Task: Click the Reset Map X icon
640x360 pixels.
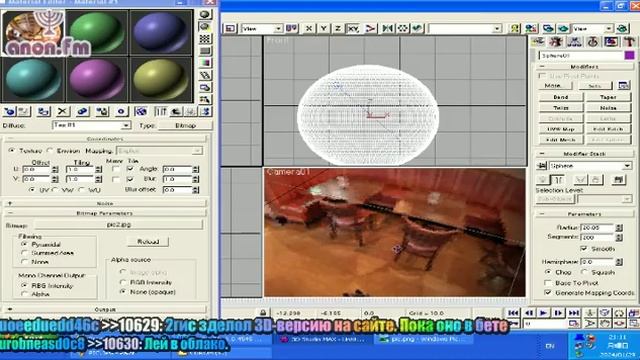Action: click(x=62, y=111)
